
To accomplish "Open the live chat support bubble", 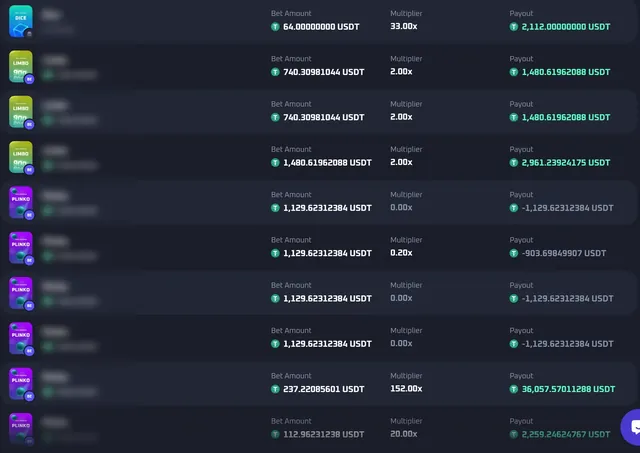I will (631, 427).
